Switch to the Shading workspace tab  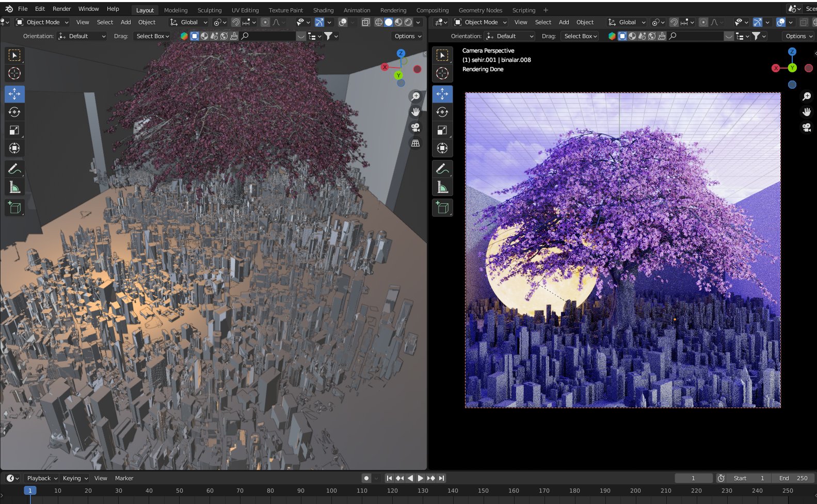click(323, 10)
